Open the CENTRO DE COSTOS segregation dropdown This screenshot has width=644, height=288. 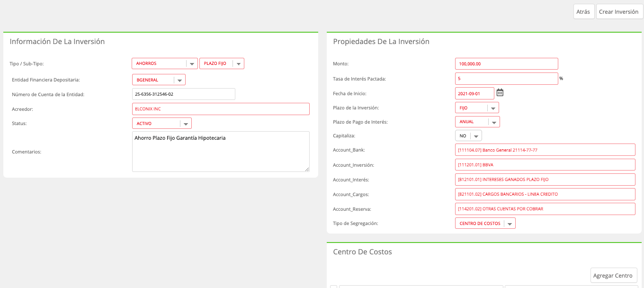pyautogui.click(x=485, y=223)
